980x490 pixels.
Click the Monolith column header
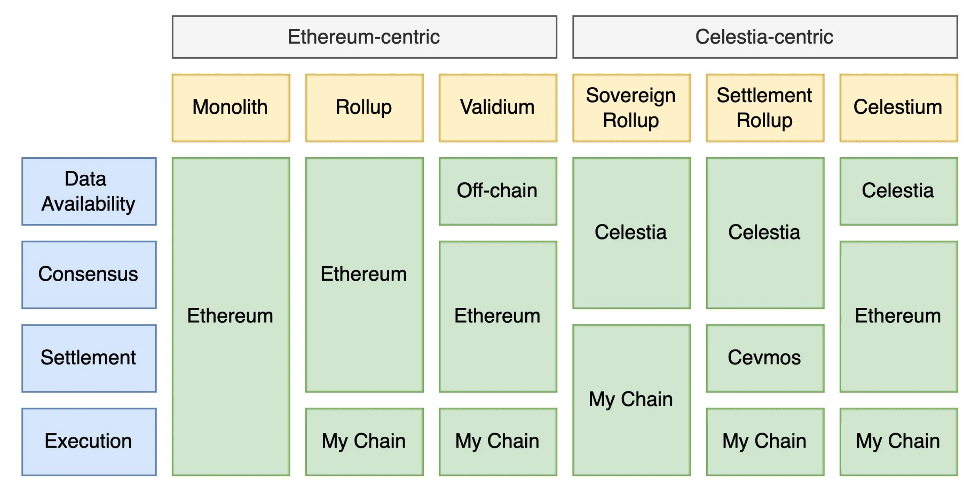pos(231,108)
